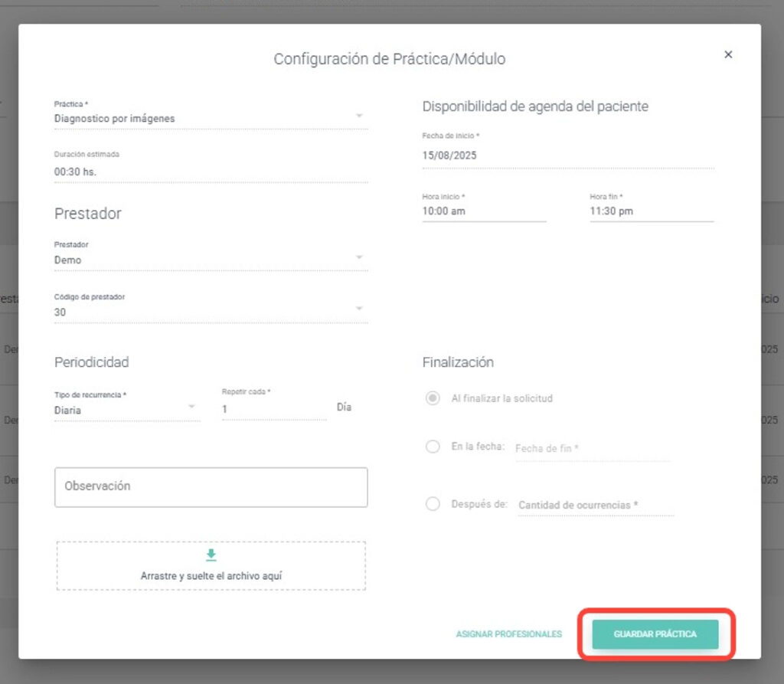The height and width of the screenshot is (684, 784).
Task: Focus the Fecha de fin input
Action: (592, 449)
